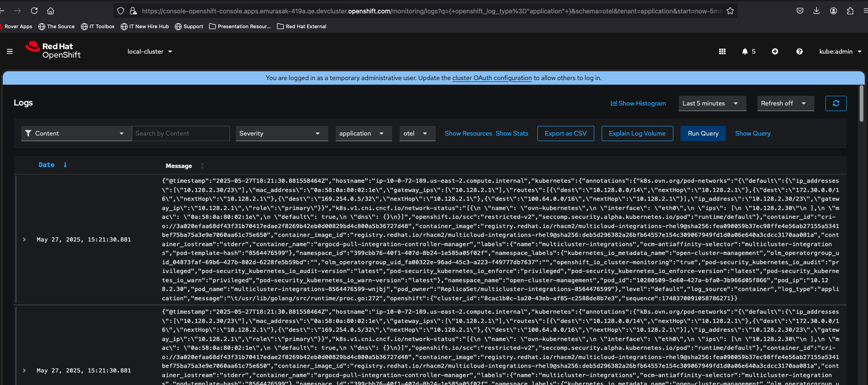
Task: Open Red Hat External bookmark folder
Action: [x=302, y=26]
